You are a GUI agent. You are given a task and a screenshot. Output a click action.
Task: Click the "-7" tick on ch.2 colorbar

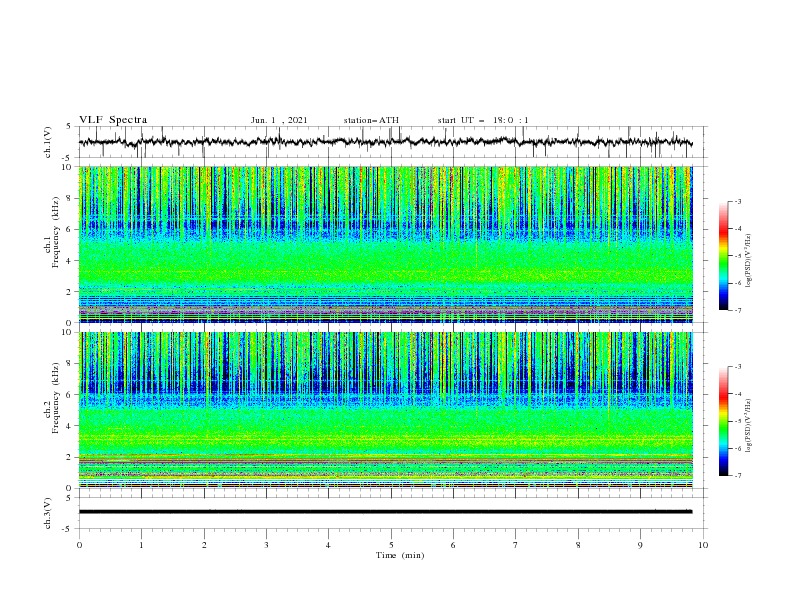pyautogui.click(x=737, y=476)
